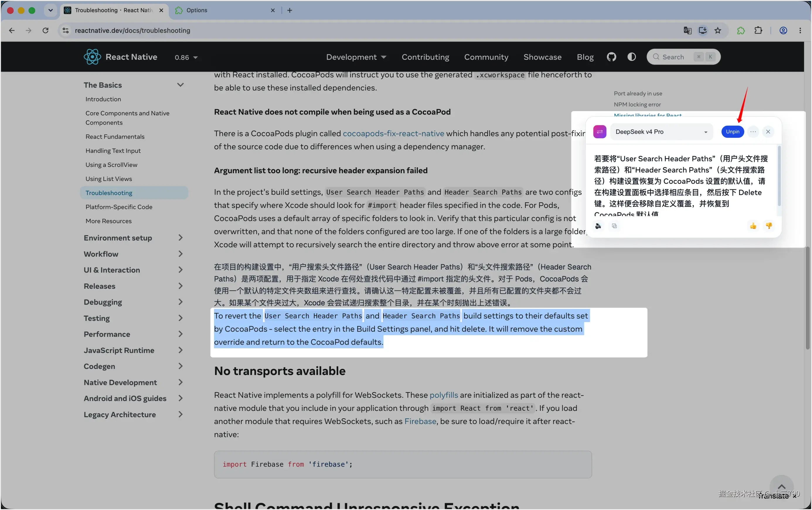
Task: Focus the Search docs input field
Action: pyautogui.click(x=684, y=57)
